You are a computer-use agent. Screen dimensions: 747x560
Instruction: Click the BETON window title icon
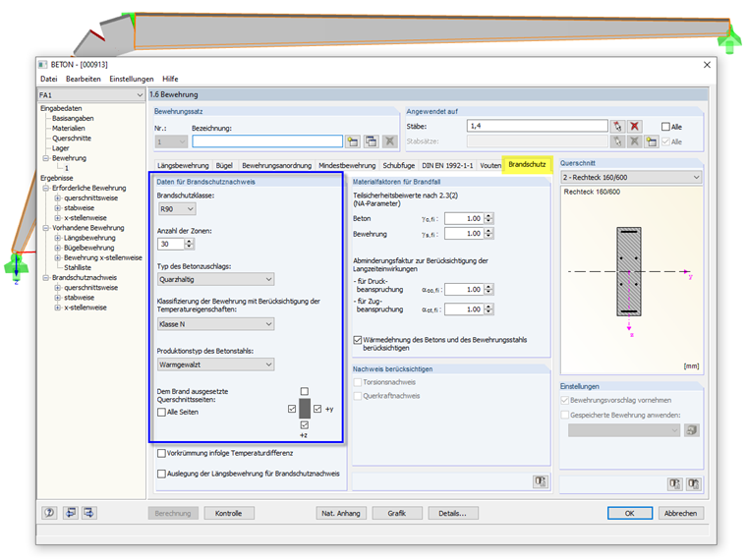click(43, 64)
